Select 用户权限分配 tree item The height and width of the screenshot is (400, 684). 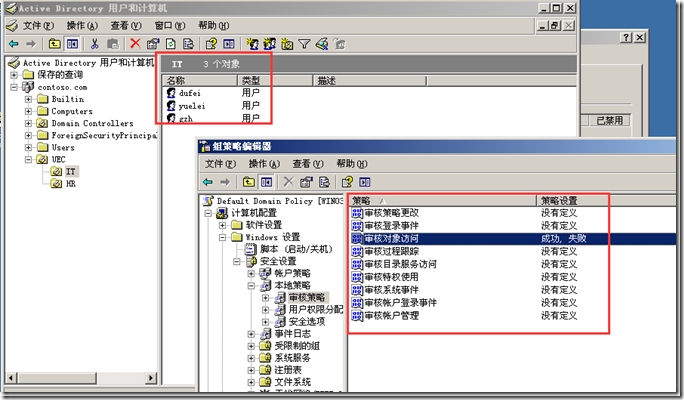[x=315, y=310]
